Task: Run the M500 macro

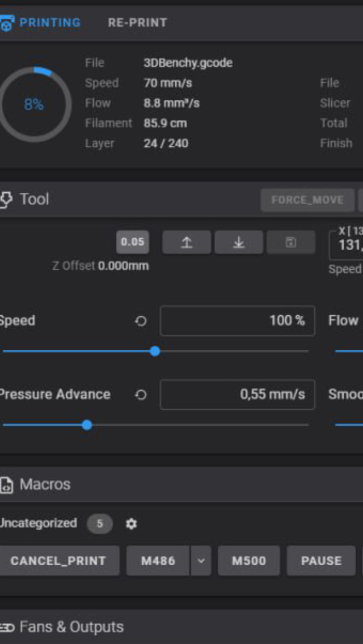Action: pyautogui.click(x=249, y=561)
